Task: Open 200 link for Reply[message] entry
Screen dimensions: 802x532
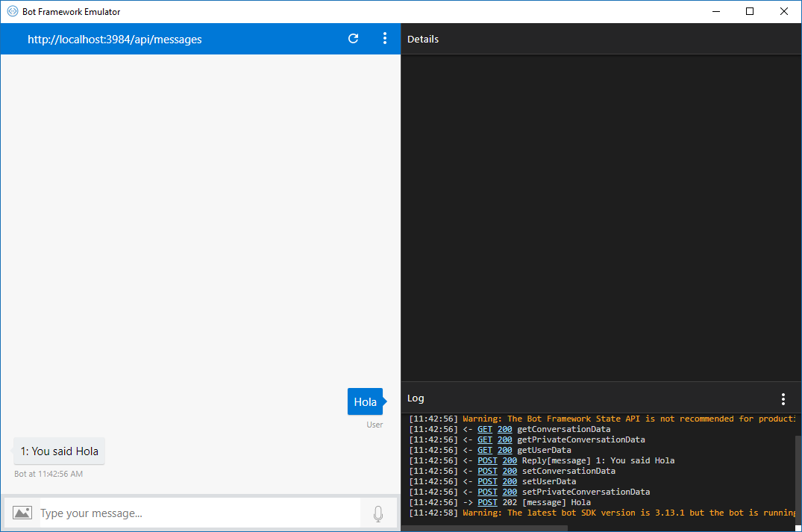Action: pyautogui.click(x=510, y=460)
